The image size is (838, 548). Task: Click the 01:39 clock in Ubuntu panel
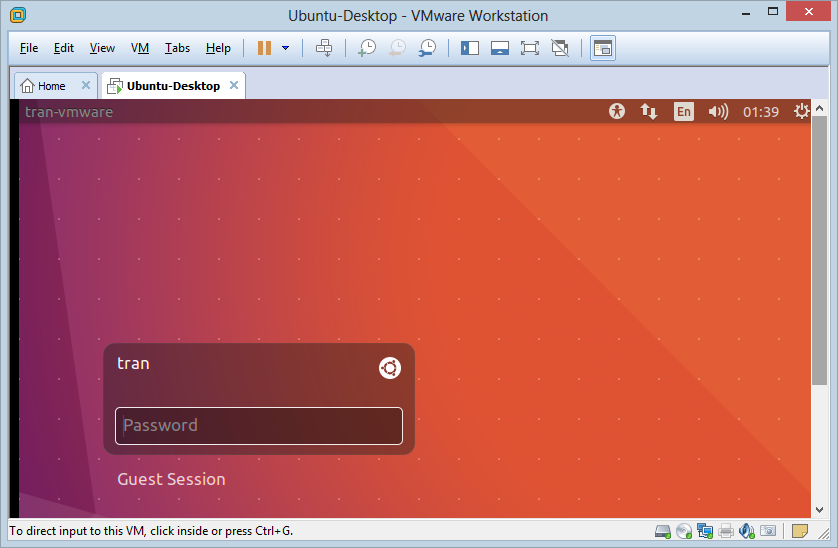click(x=761, y=112)
